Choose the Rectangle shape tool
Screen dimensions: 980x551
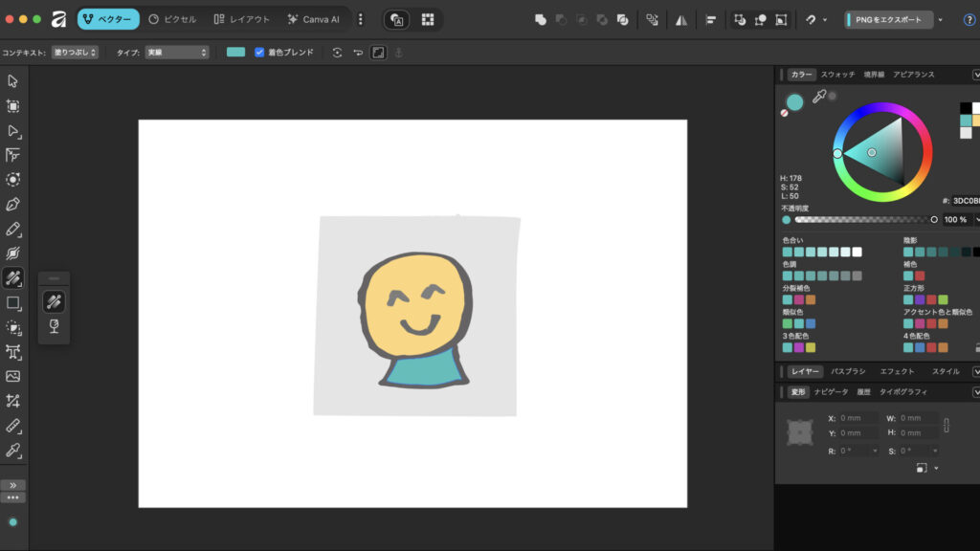click(x=13, y=302)
